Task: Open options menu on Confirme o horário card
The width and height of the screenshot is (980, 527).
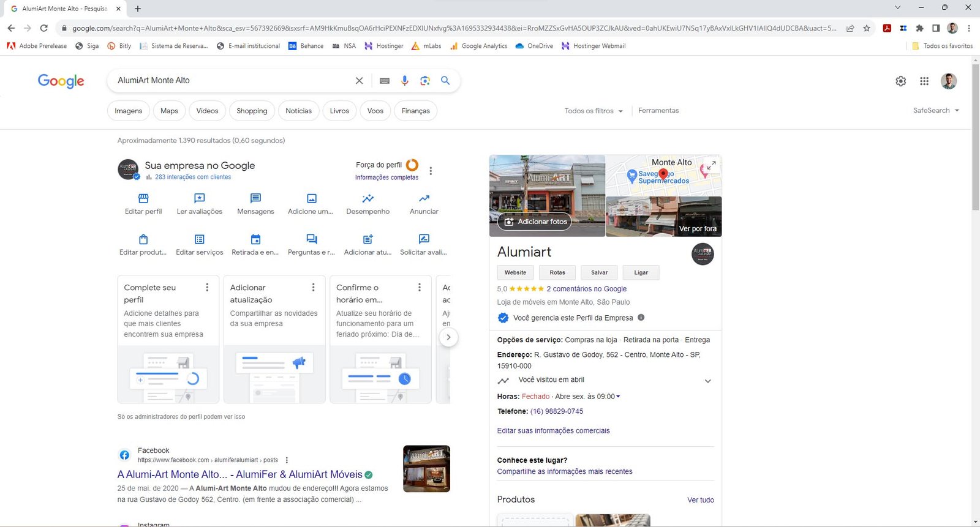Action: [420, 287]
